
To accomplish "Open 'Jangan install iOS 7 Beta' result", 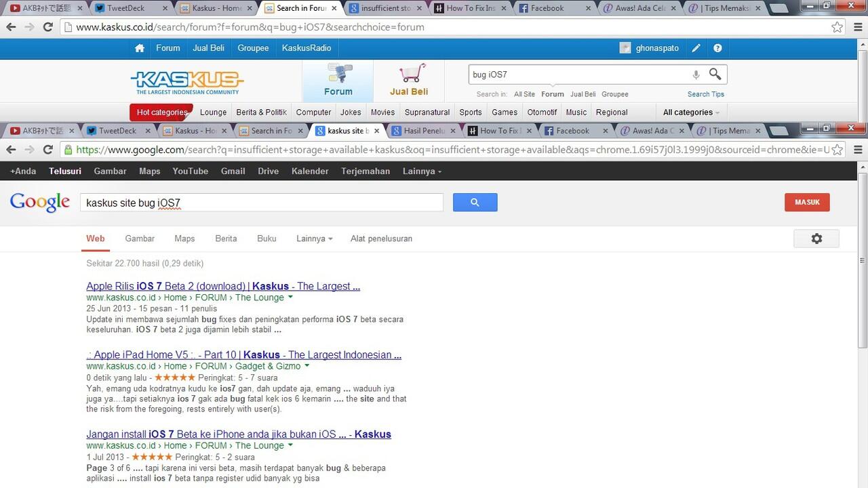I will point(239,434).
